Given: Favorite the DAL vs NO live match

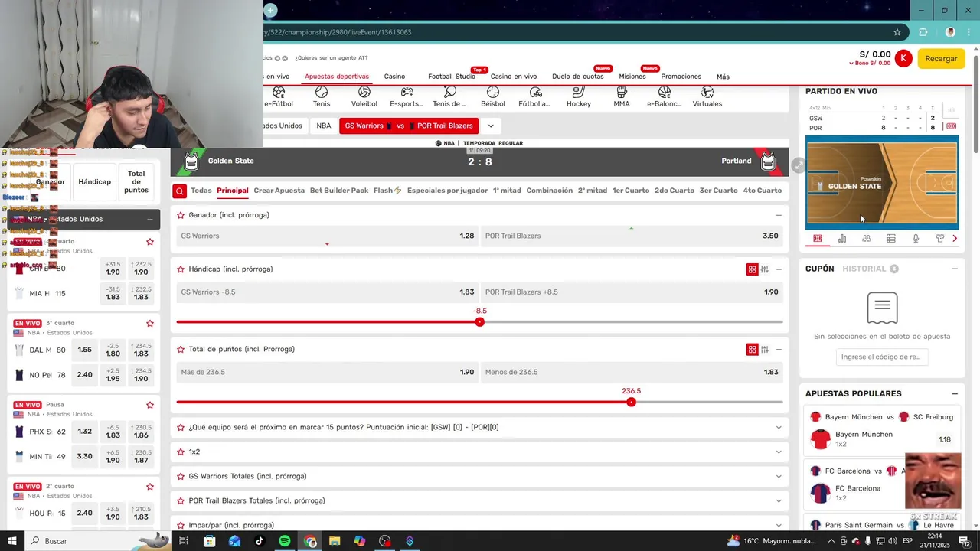Looking at the screenshot, I should tap(150, 324).
